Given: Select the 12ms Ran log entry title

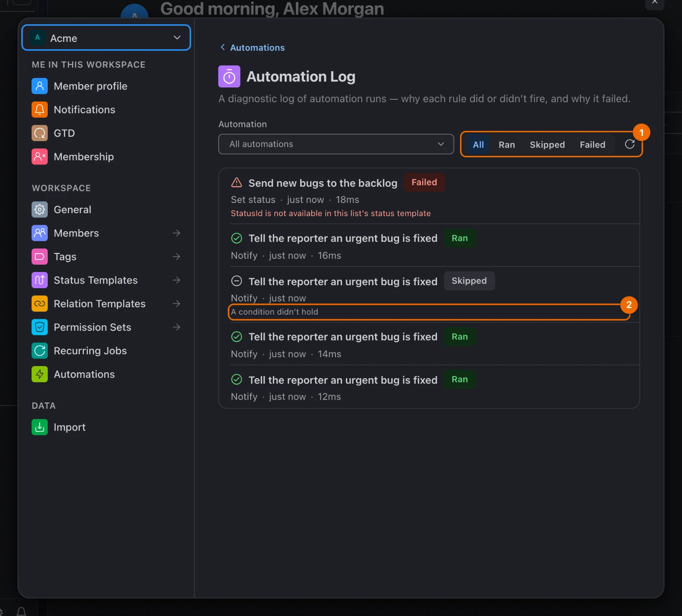Looking at the screenshot, I should point(343,380).
